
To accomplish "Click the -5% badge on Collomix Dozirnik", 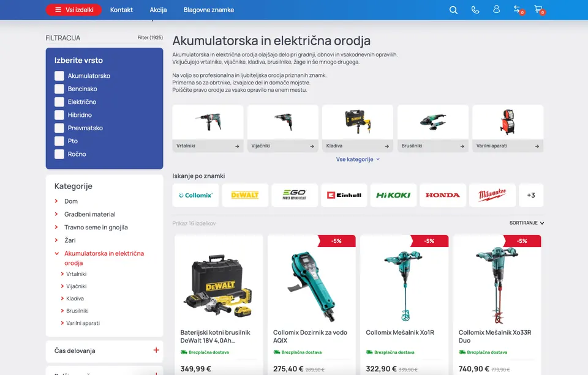I will pos(336,241).
